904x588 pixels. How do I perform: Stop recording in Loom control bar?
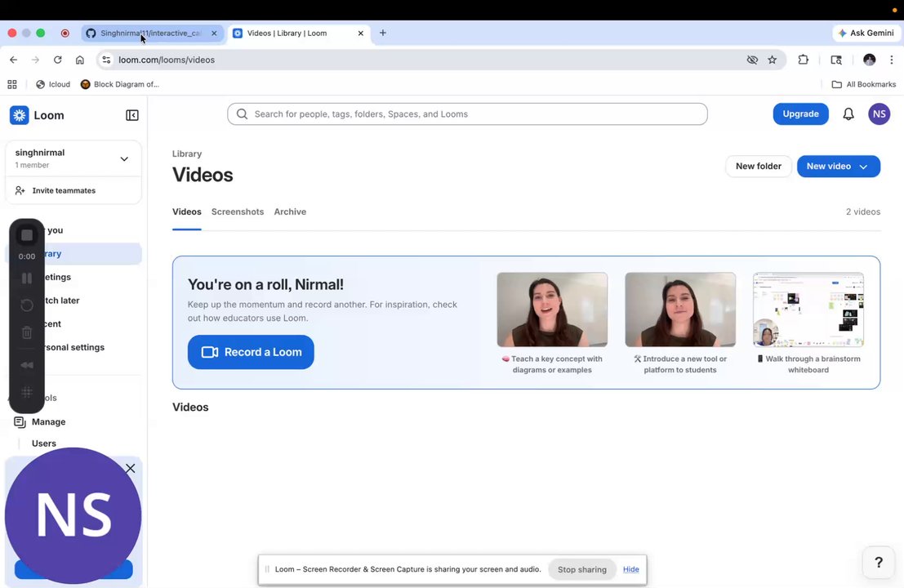pyautogui.click(x=26, y=235)
